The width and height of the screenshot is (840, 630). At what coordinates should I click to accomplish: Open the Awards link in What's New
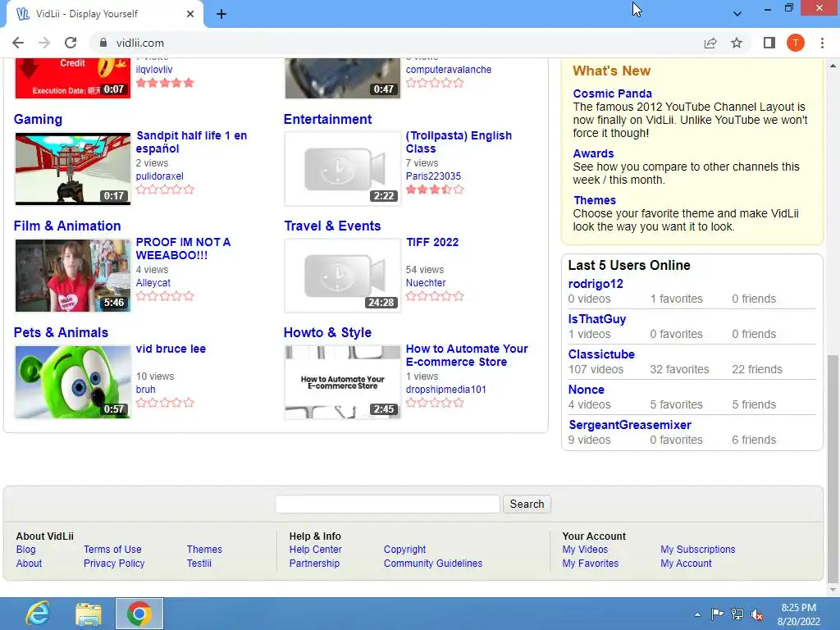(593, 153)
